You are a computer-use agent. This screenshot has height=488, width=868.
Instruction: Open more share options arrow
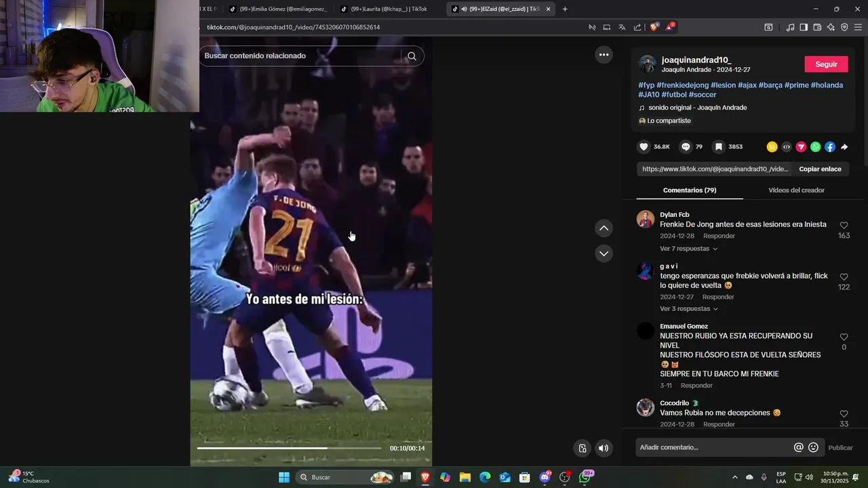coord(844,146)
